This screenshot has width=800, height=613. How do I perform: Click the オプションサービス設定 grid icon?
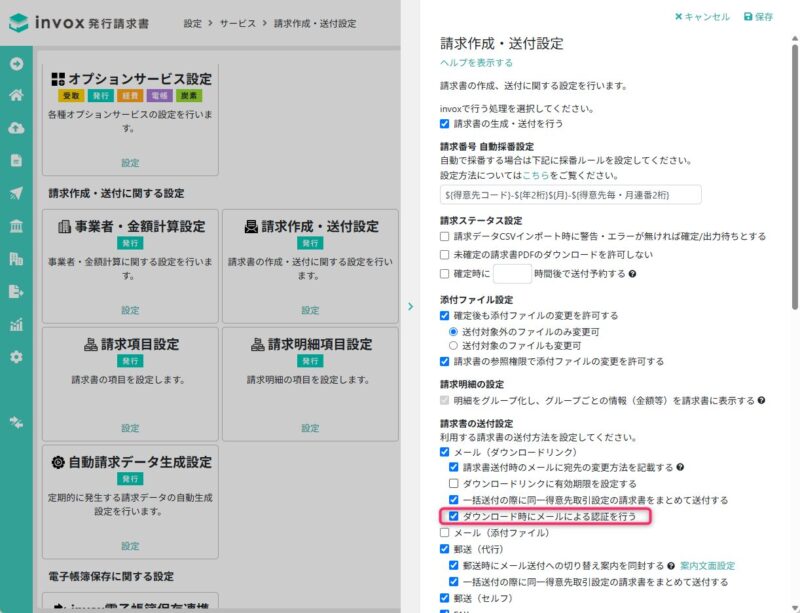point(58,79)
